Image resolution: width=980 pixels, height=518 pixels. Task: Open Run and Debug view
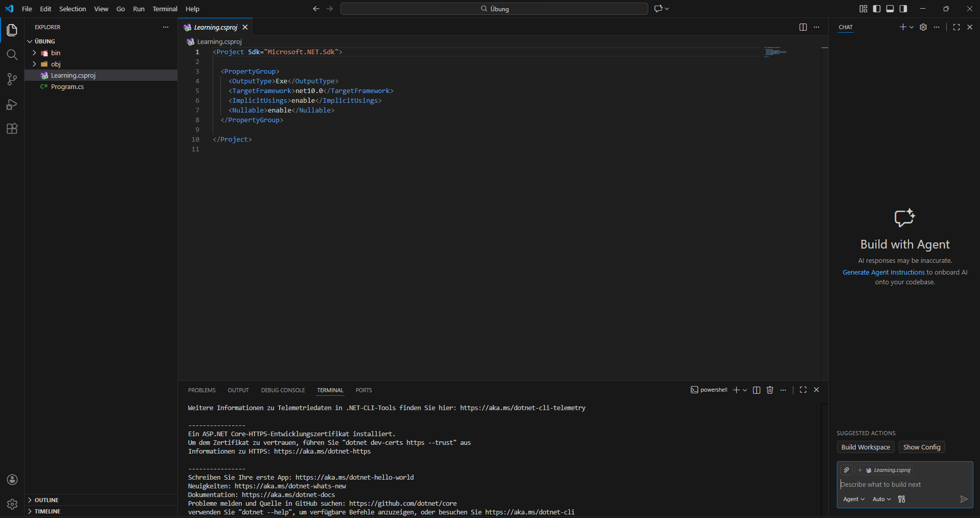(12, 104)
